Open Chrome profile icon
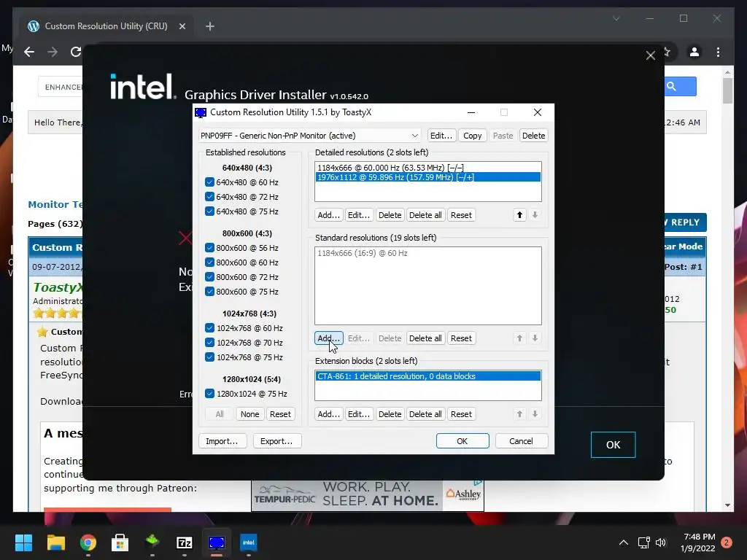Viewport: 747px width, 560px height. click(694, 52)
